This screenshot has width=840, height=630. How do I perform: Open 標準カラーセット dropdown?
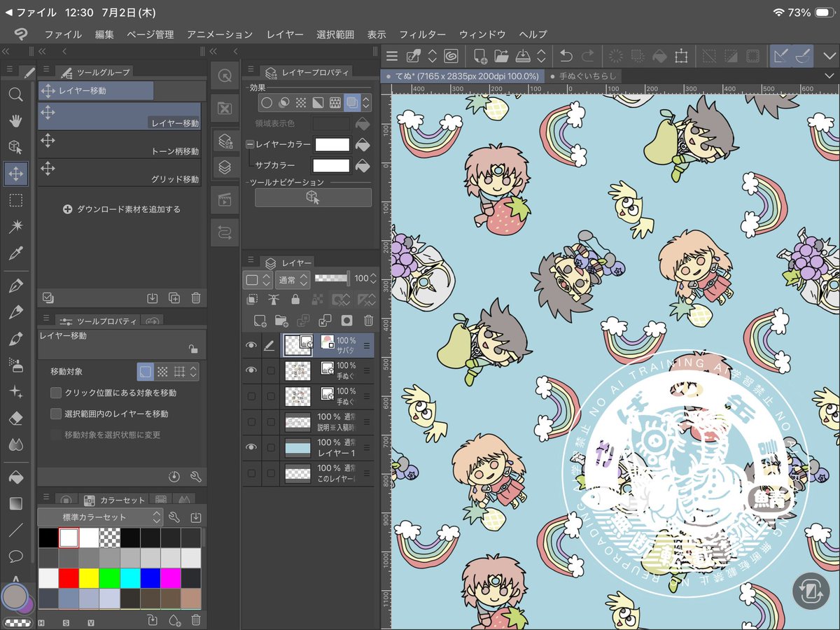100,517
